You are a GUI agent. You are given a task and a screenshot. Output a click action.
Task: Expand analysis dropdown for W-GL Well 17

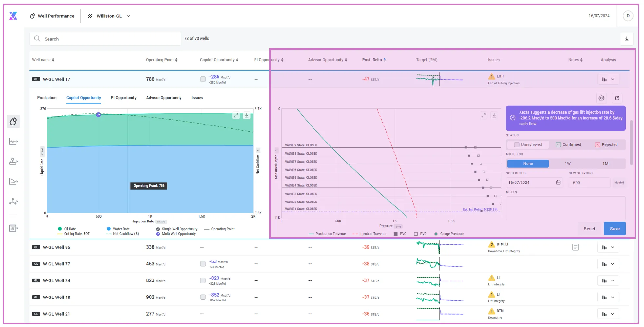pyautogui.click(x=608, y=79)
